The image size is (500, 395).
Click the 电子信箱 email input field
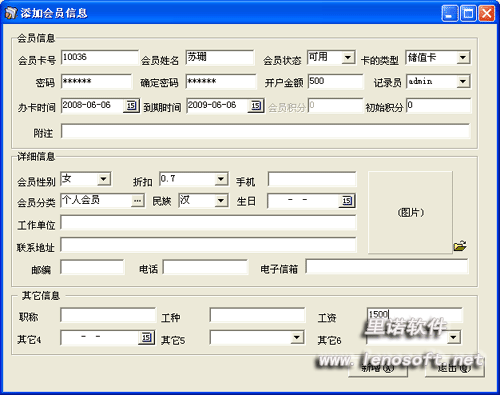click(387, 267)
